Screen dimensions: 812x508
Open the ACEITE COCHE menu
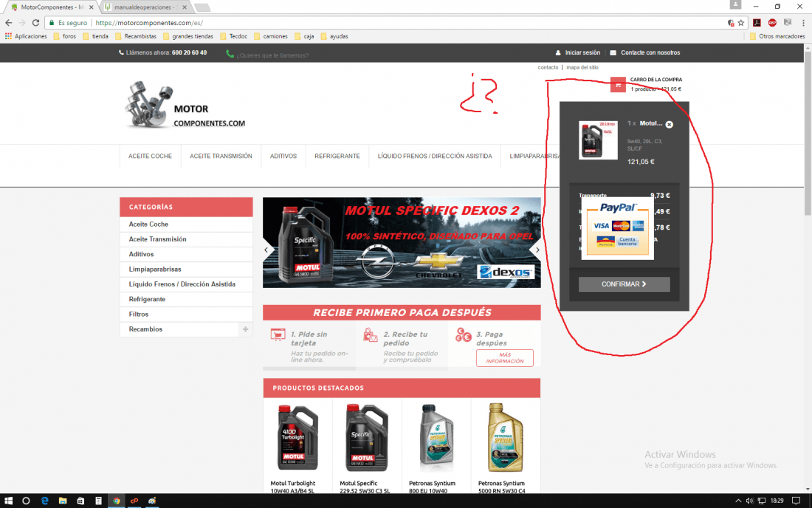[150, 156]
